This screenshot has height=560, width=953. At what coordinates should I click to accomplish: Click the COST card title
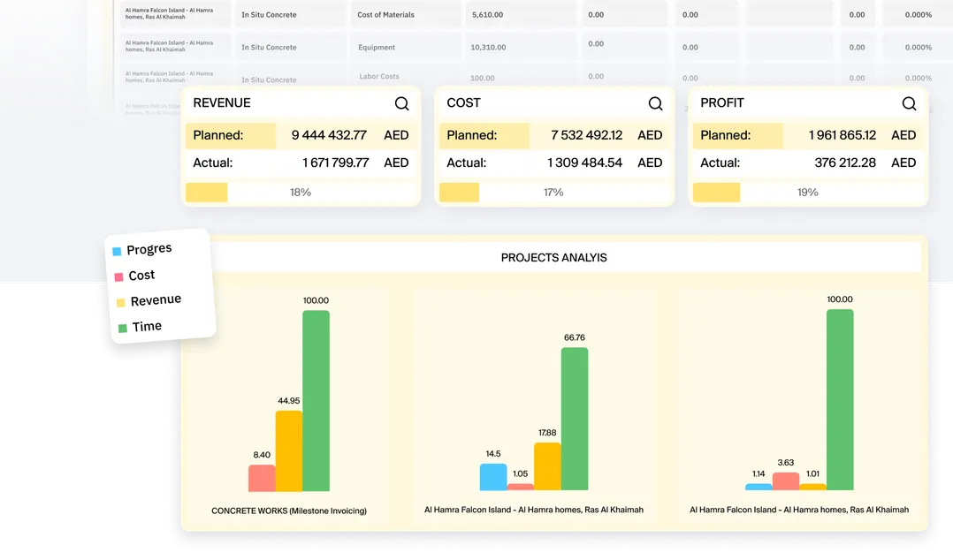coord(464,102)
